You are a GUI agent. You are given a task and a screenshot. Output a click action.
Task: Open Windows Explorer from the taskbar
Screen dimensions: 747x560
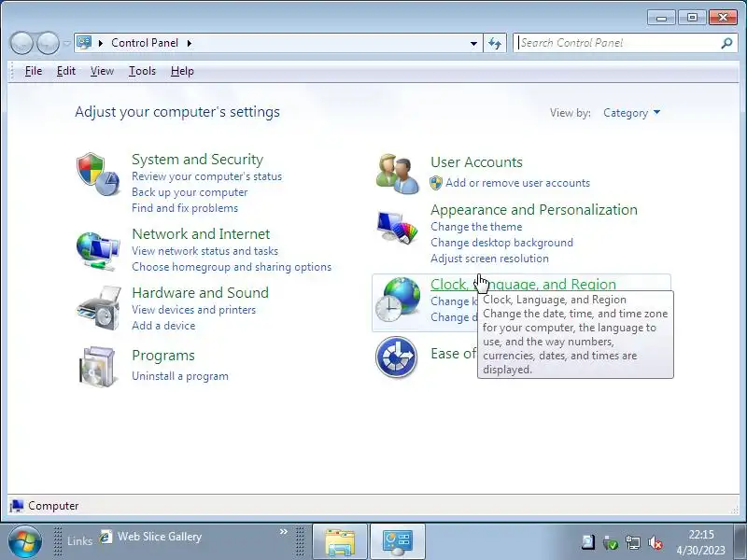coord(340,542)
